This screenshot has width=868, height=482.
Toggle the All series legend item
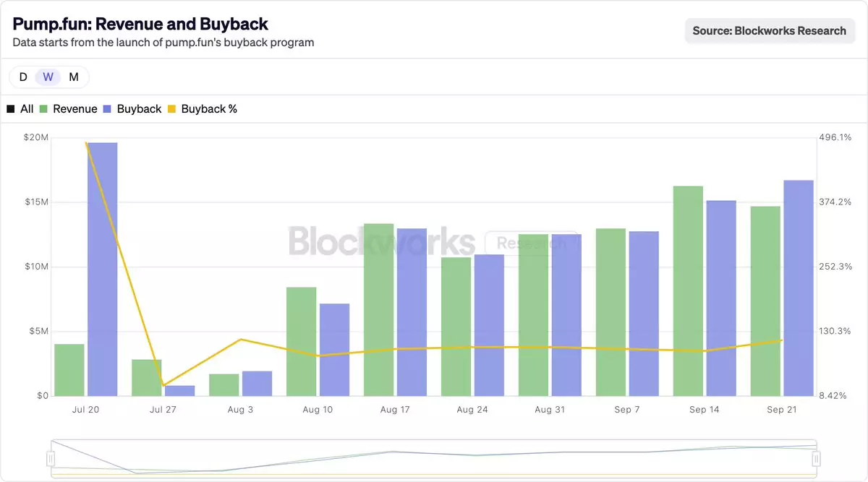pyautogui.click(x=20, y=109)
